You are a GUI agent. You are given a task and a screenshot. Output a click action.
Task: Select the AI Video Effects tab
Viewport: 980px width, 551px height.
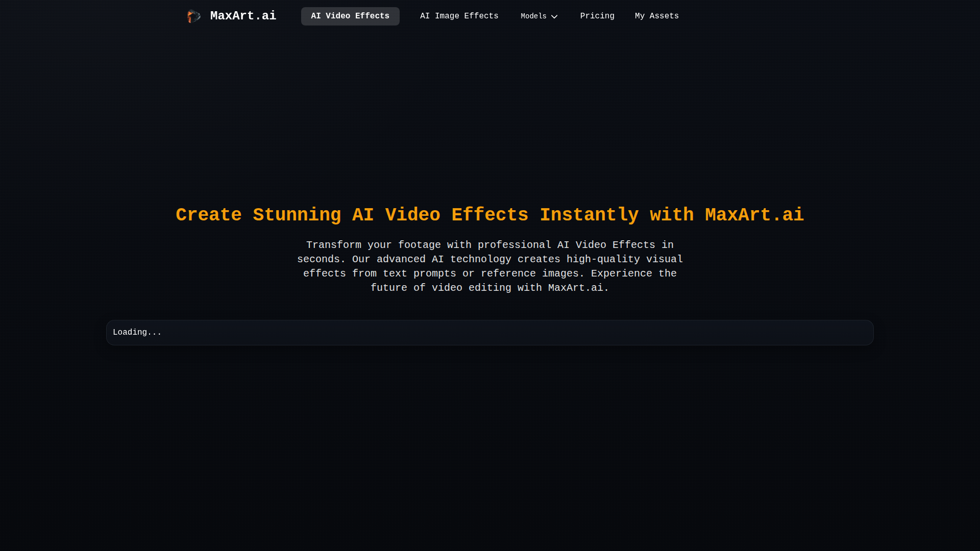point(350,16)
